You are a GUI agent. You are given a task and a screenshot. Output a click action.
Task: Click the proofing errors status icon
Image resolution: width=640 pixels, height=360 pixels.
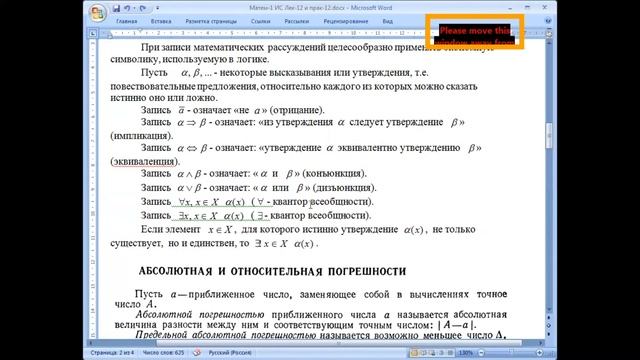click(197, 353)
